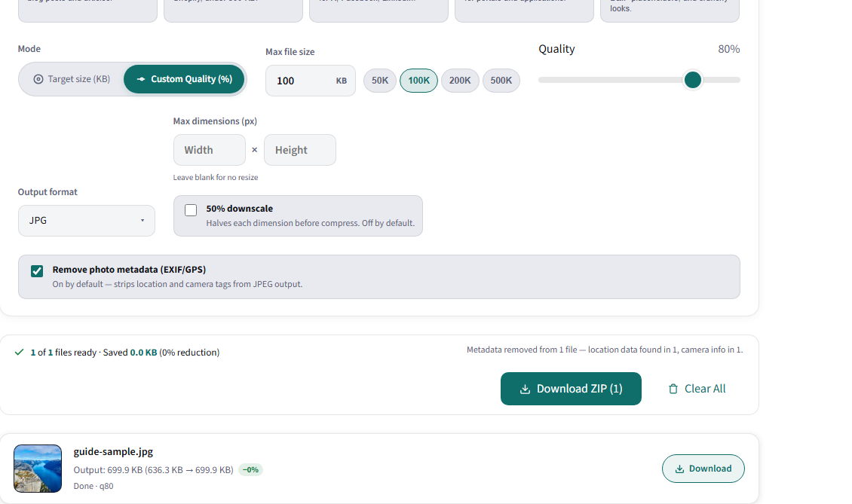
Task: Open the guide-sample.jpg thumbnail
Action: [38, 469]
